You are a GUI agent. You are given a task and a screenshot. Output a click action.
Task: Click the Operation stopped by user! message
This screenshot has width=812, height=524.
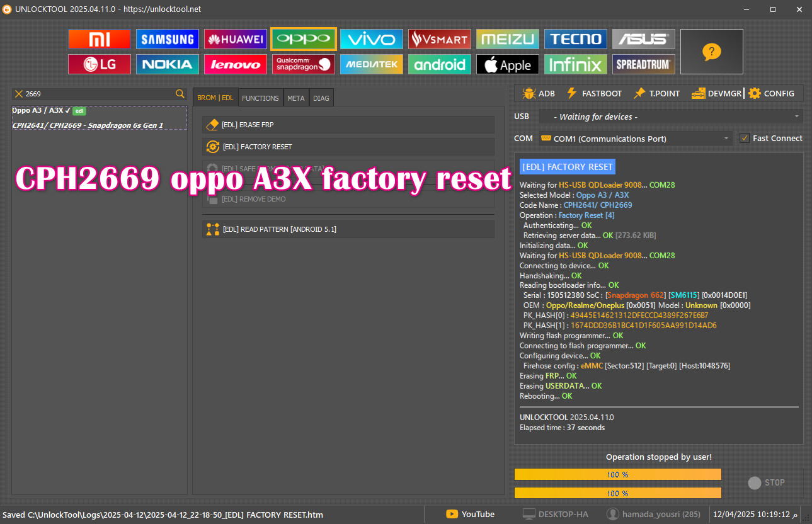click(659, 457)
